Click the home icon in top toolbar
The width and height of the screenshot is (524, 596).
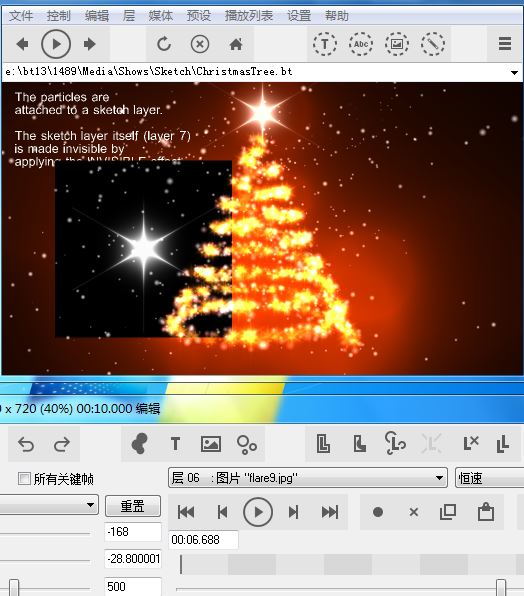[x=236, y=44]
